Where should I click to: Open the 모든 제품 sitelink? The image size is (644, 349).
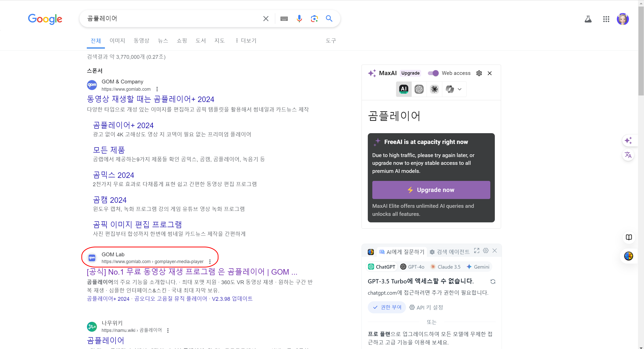pos(109,150)
